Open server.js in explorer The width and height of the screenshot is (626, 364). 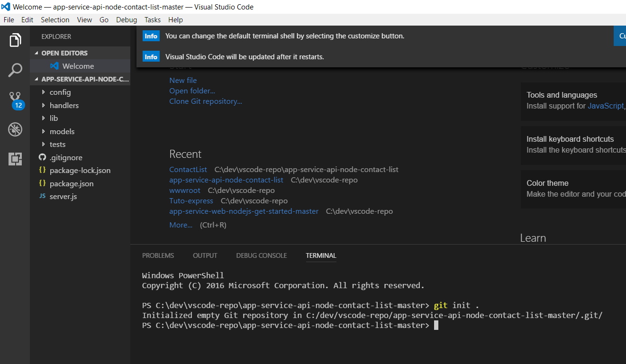click(x=80, y=196)
